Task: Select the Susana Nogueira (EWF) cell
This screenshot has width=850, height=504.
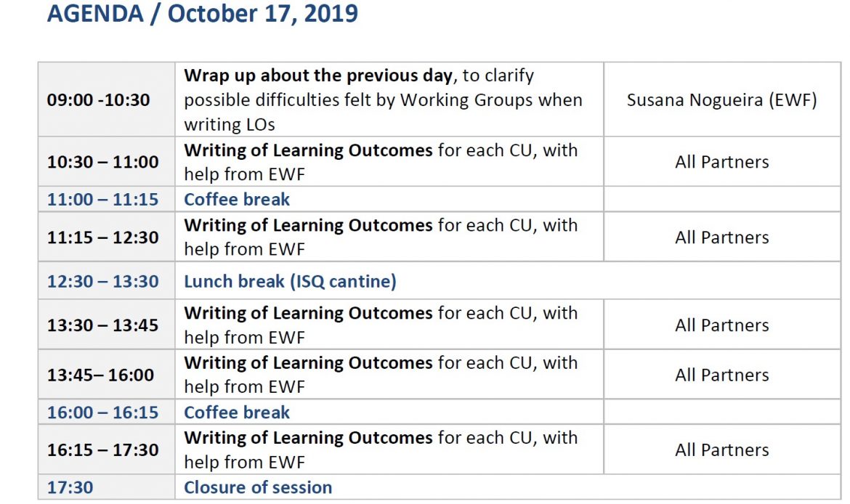Action: [721, 99]
